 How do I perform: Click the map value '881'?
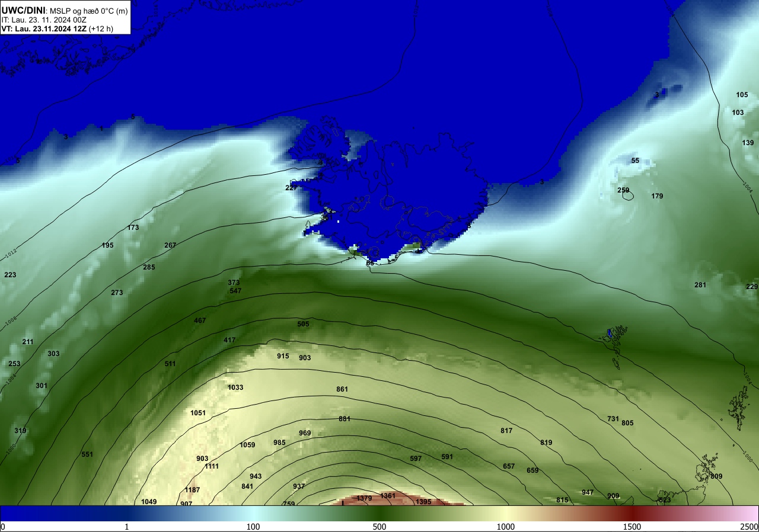coord(345,419)
